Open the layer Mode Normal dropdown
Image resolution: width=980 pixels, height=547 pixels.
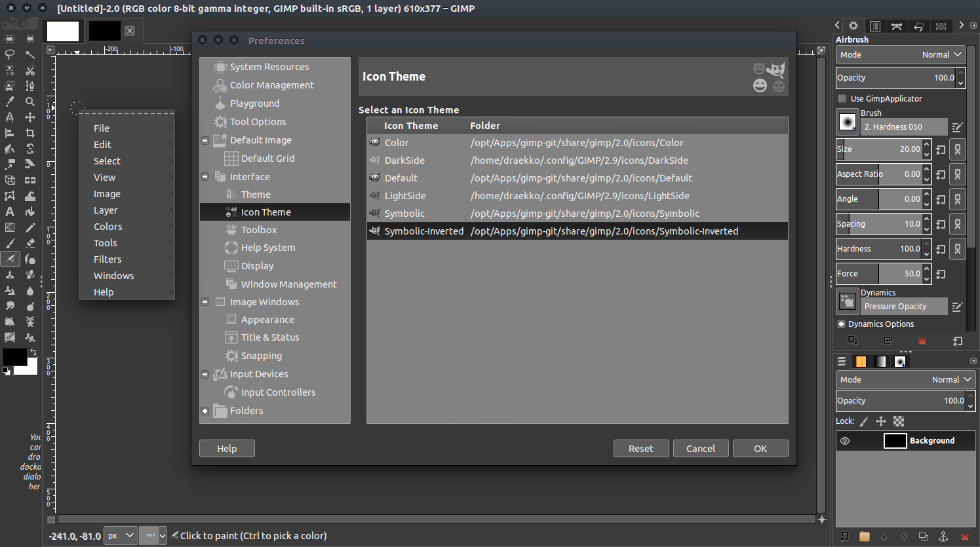(906, 380)
